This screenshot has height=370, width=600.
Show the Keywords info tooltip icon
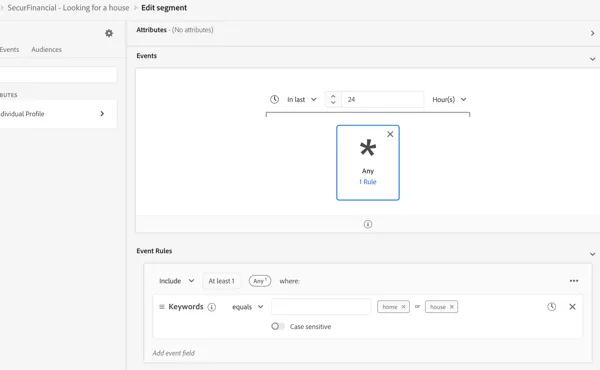click(212, 307)
